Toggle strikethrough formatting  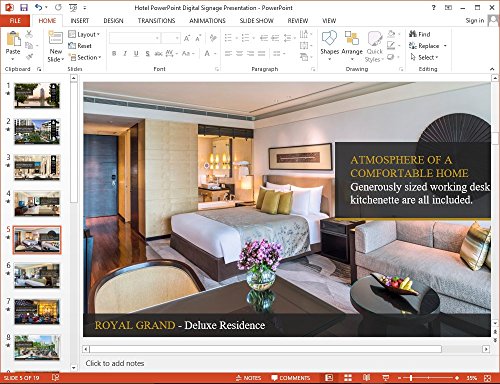pyautogui.click(x=158, y=54)
